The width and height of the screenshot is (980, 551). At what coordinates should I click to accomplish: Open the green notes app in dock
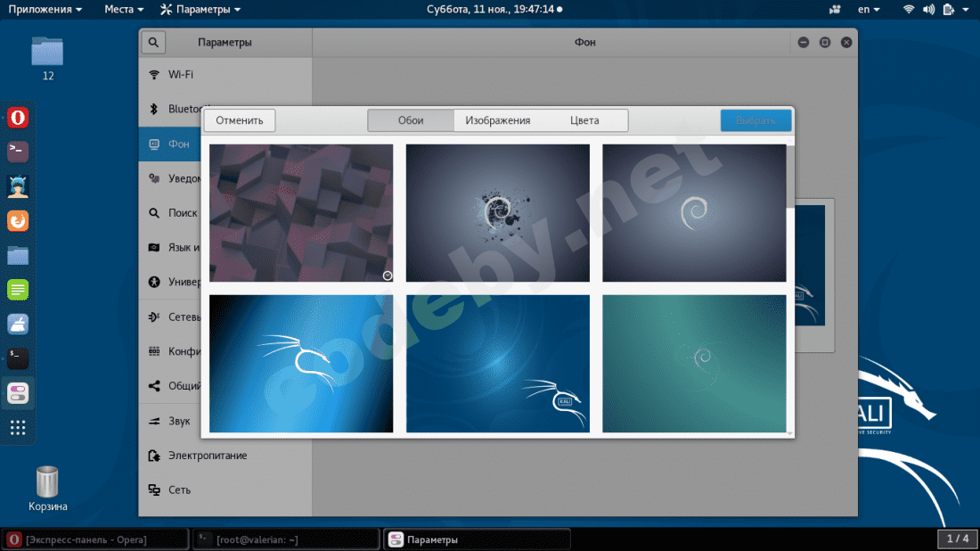coord(18,290)
